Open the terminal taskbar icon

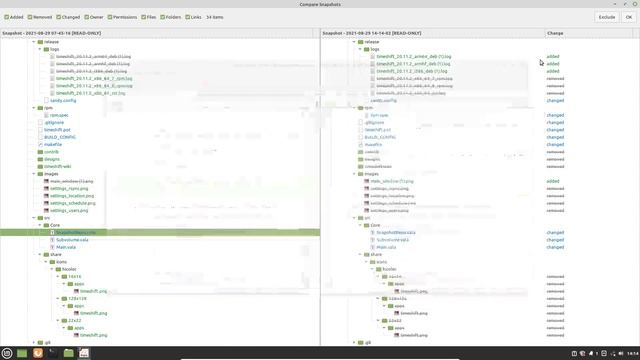pos(53,353)
